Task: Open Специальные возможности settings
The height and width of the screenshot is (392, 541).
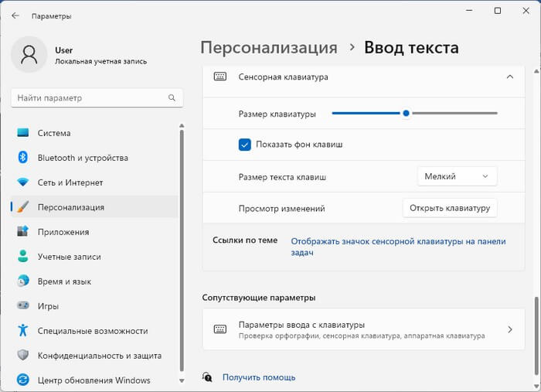Action: [x=94, y=331]
